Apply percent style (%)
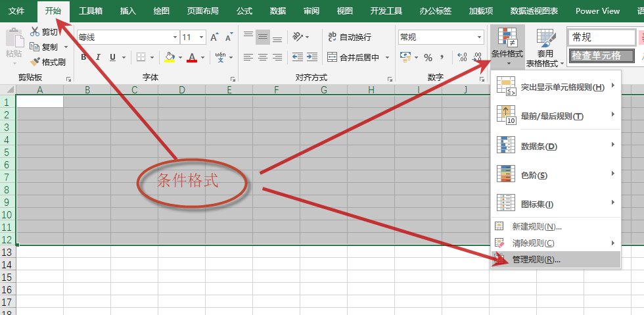The width and height of the screenshot is (644, 315). (428, 58)
